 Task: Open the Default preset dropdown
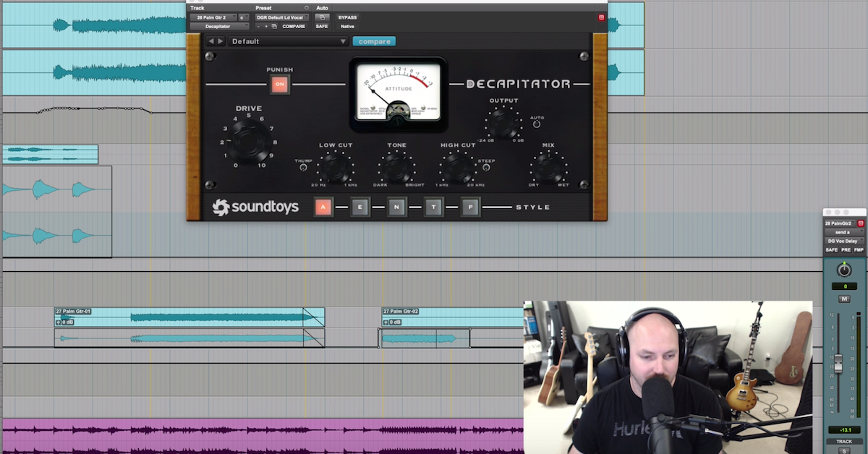[x=288, y=41]
